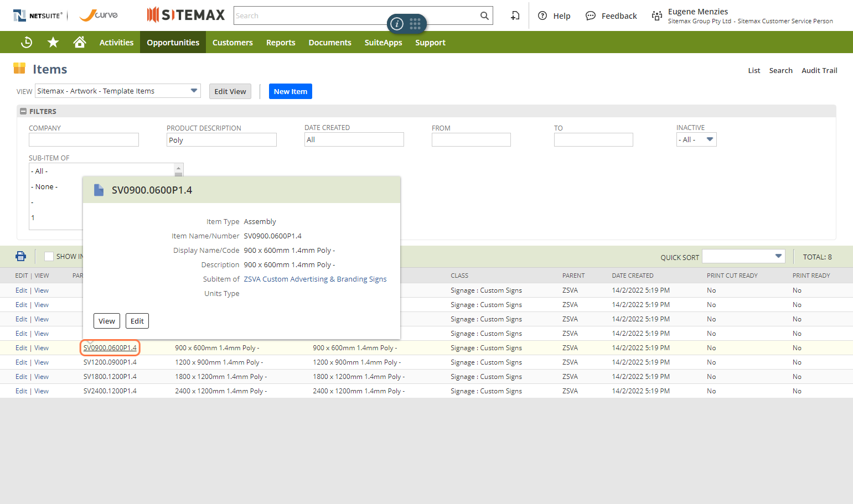Click the NetSuite logo
Viewport: 853px width, 504px height.
point(38,15)
